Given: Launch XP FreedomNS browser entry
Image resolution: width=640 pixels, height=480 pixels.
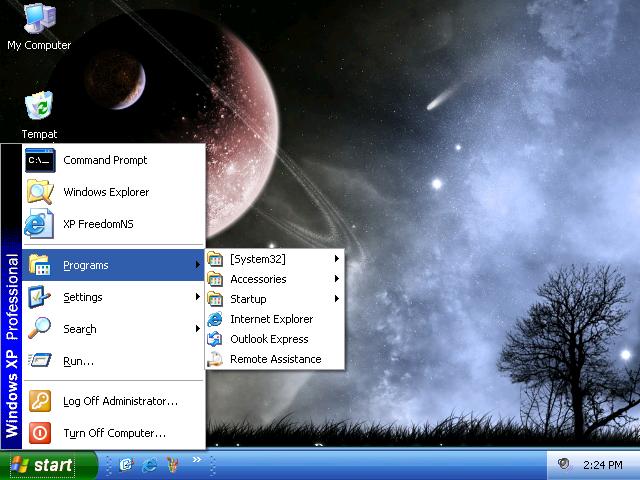Looking at the screenshot, I should click(x=97, y=224).
